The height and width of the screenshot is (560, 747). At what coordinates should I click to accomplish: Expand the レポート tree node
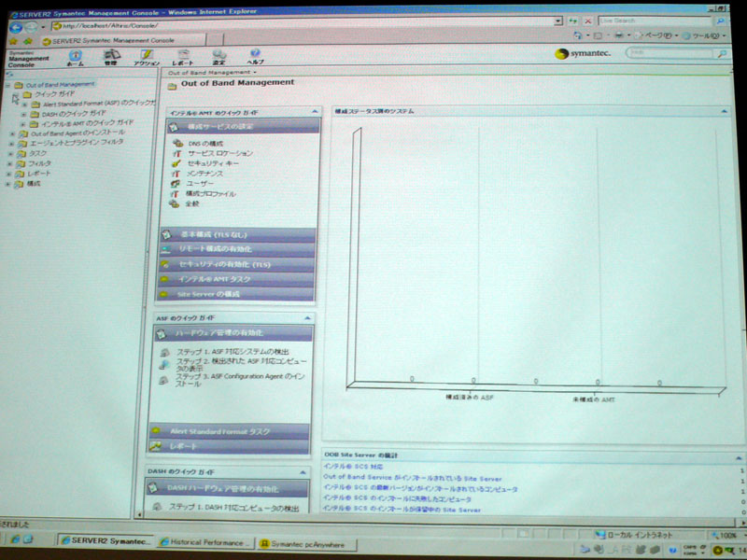tap(8, 175)
